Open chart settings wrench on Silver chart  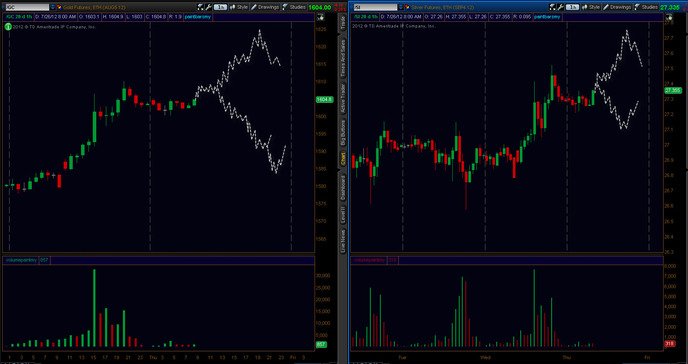(561, 7)
